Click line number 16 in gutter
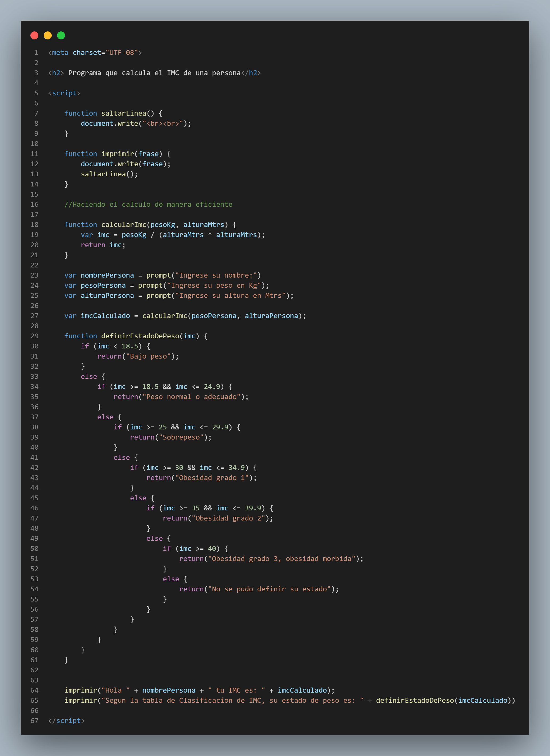The width and height of the screenshot is (550, 756). (x=34, y=204)
